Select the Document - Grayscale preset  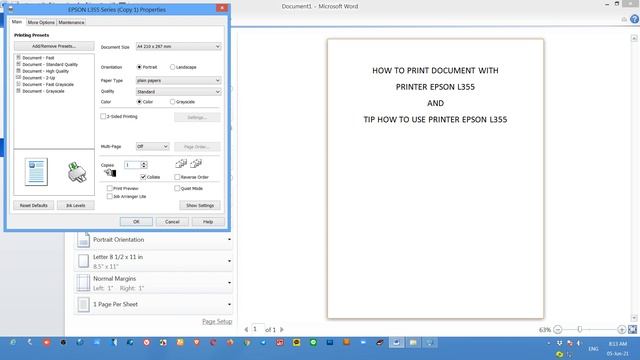pyautogui.click(x=40, y=91)
